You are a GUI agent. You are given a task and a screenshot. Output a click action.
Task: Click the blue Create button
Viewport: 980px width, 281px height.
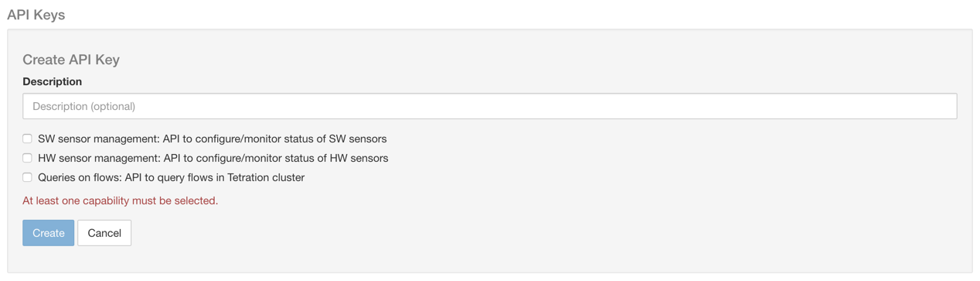[x=48, y=233]
